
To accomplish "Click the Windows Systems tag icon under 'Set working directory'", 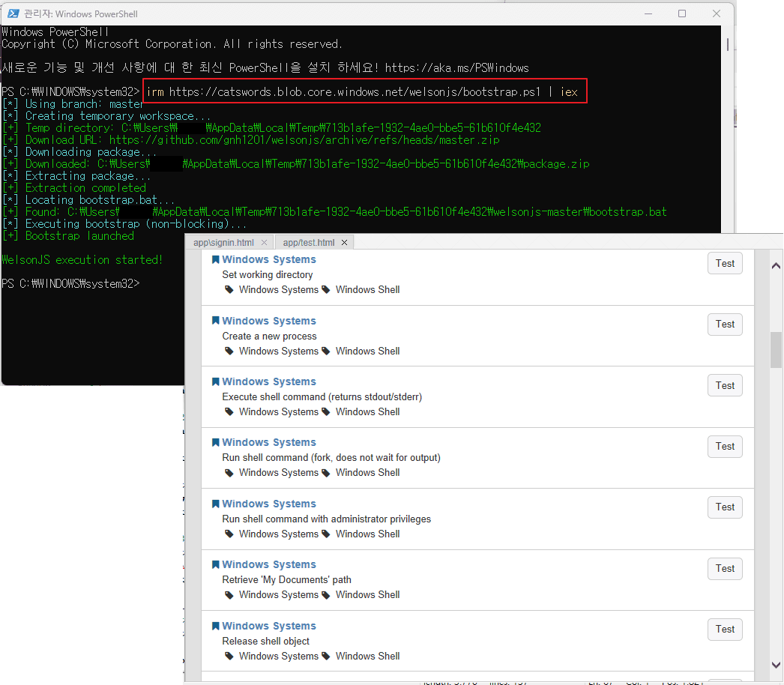I will tap(229, 289).
